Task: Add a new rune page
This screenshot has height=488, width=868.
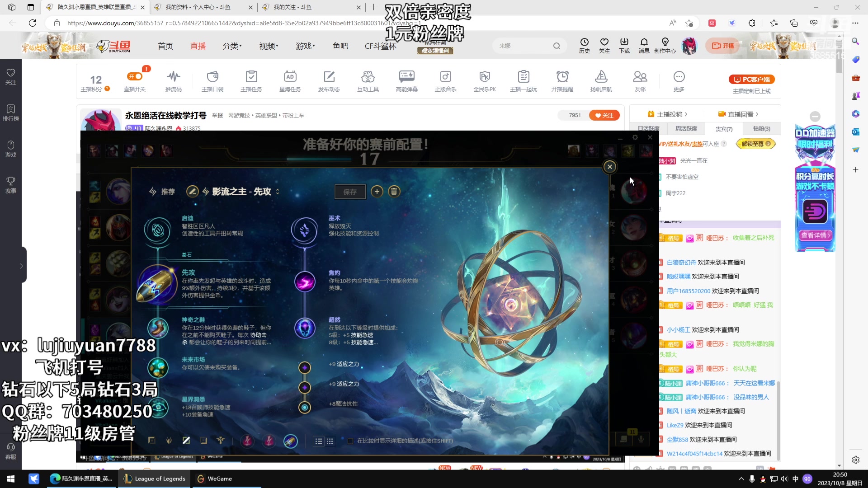Action: (377, 192)
